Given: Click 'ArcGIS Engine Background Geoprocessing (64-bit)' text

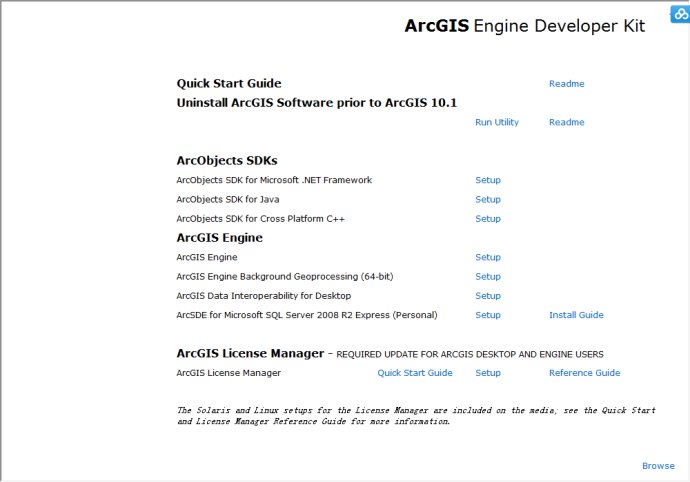Looking at the screenshot, I should pos(285,276).
